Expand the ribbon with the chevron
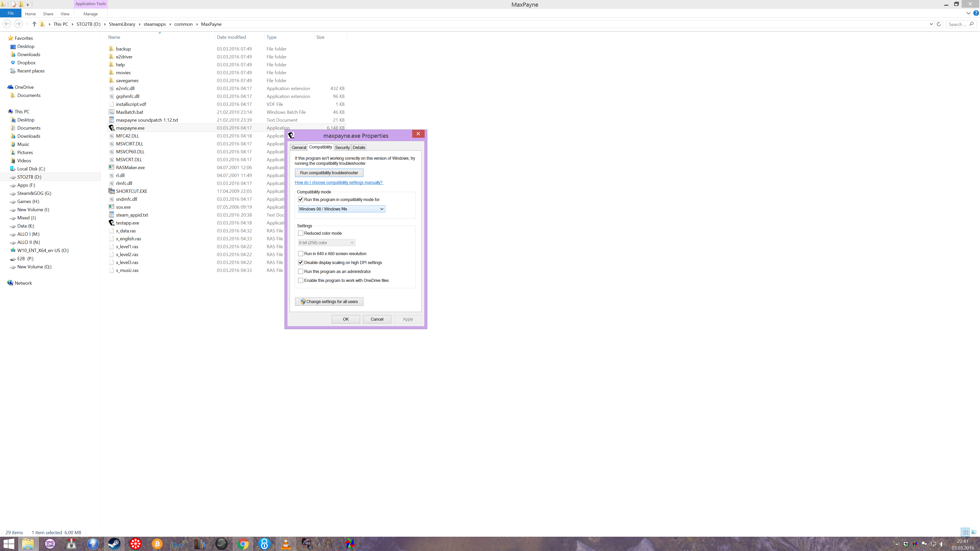Image resolution: width=980 pixels, height=551 pixels. 968,13
